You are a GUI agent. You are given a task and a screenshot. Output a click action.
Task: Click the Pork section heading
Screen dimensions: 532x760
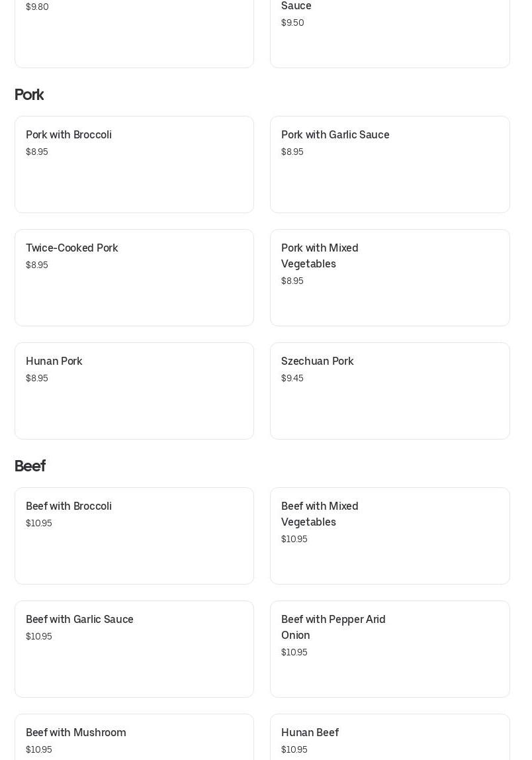(29, 95)
